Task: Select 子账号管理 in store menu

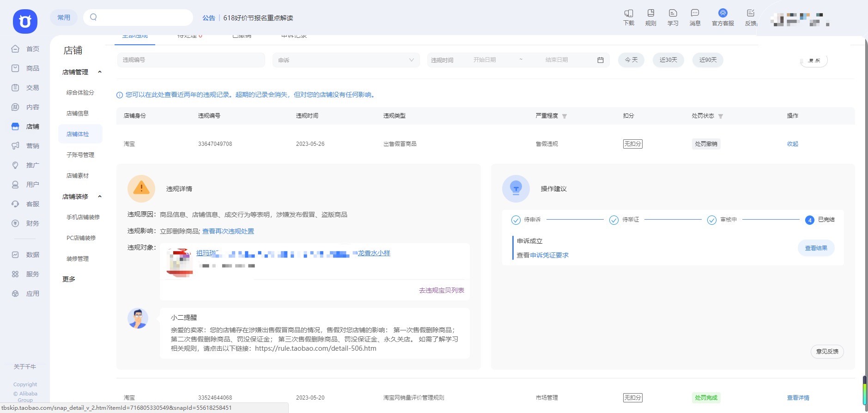Action: click(80, 155)
